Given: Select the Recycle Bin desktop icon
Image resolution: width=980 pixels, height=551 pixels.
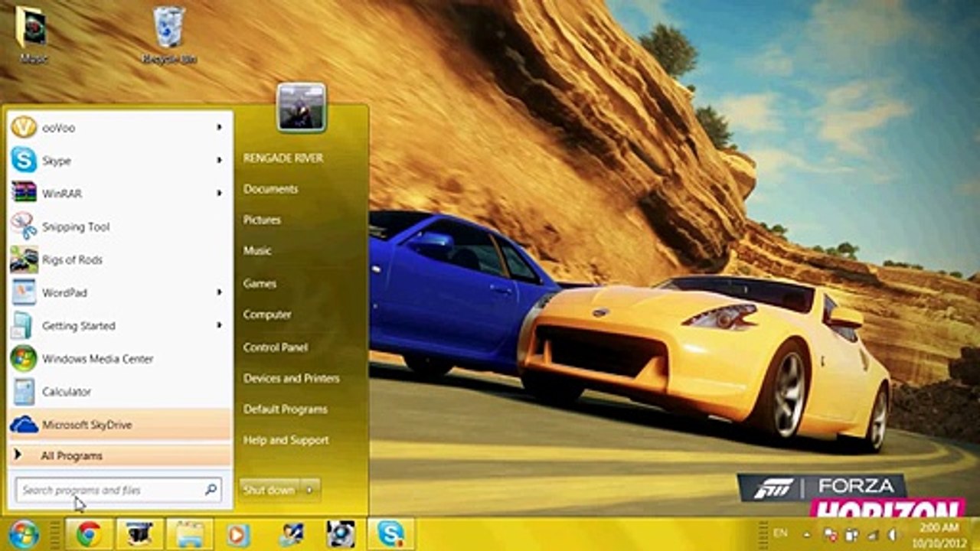Looking at the screenshot, I should tap(169, 35).
